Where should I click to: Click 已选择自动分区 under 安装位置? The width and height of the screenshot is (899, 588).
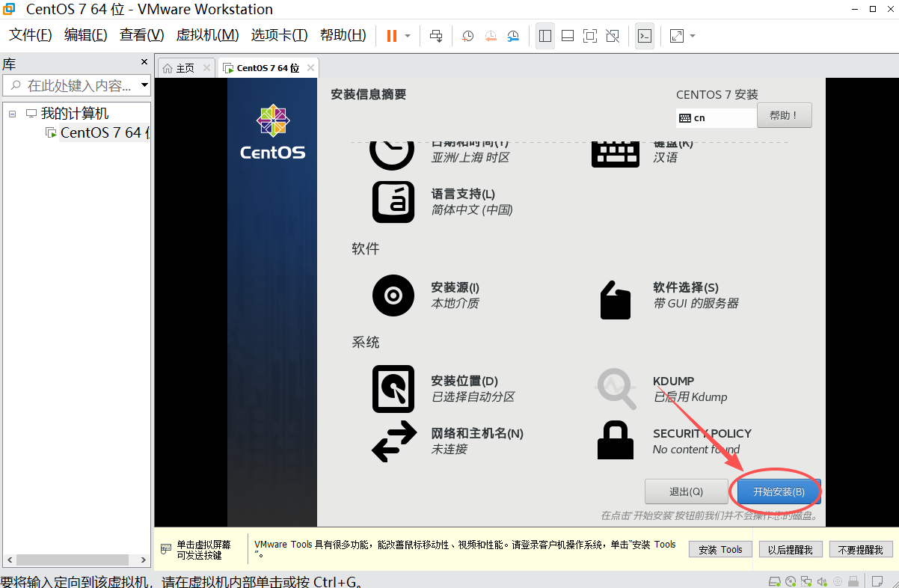click(473, 396)
